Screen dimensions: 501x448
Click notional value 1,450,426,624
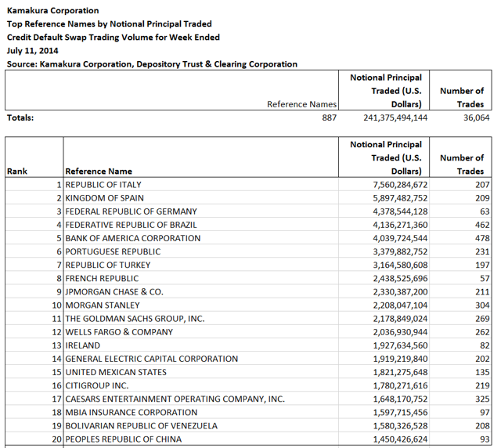(400, 439)
